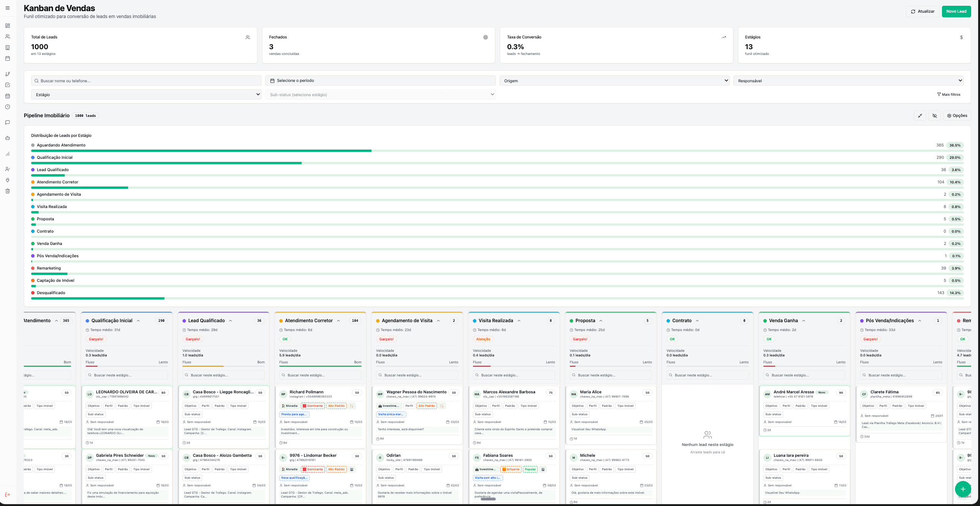This screenshot has height=506, width=980.
Task: Click the logout icon at the sidebar bottom
Action: pyautogui.click(x=7, y=495)
